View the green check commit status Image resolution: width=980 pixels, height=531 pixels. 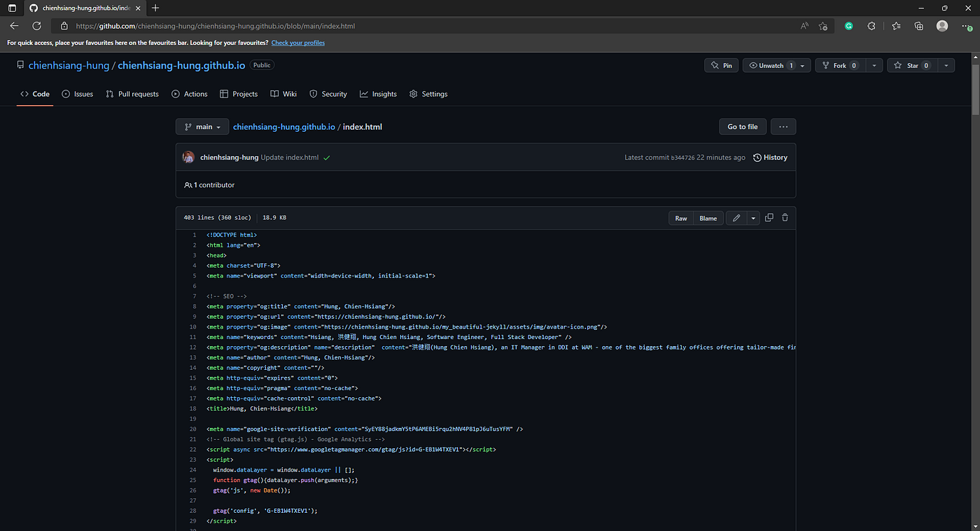pos(326,158)
